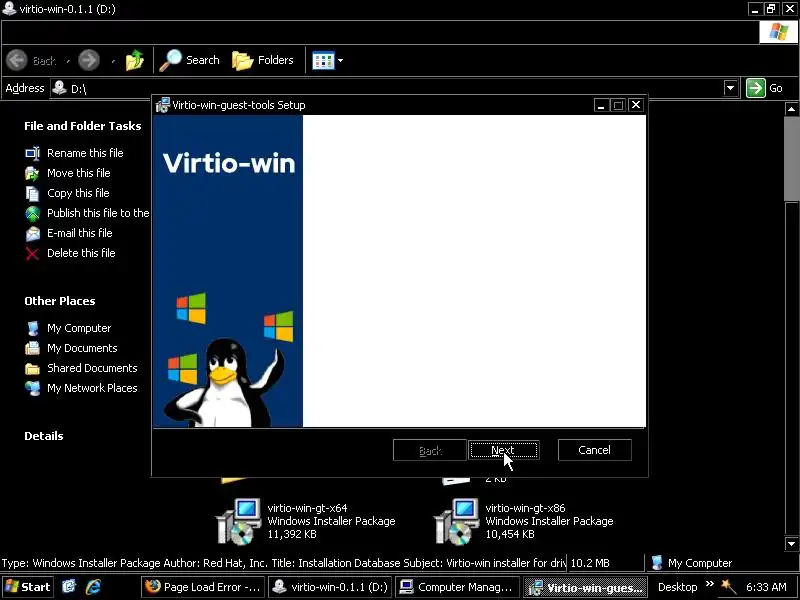Open the Start menu
This screenshot has width=800, height=600.
28,587
